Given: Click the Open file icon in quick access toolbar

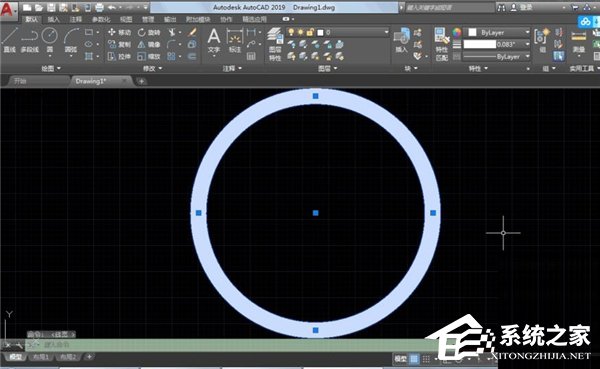Looking at the screenshot, I should click(39, 7).
